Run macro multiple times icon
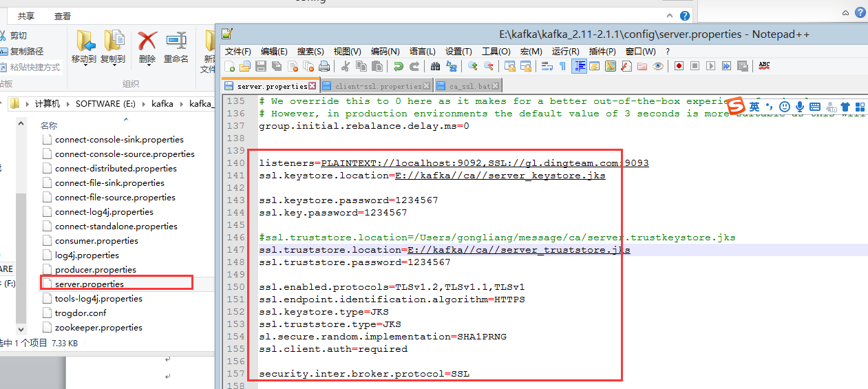The image size is (868, 389). click(726, 66)
